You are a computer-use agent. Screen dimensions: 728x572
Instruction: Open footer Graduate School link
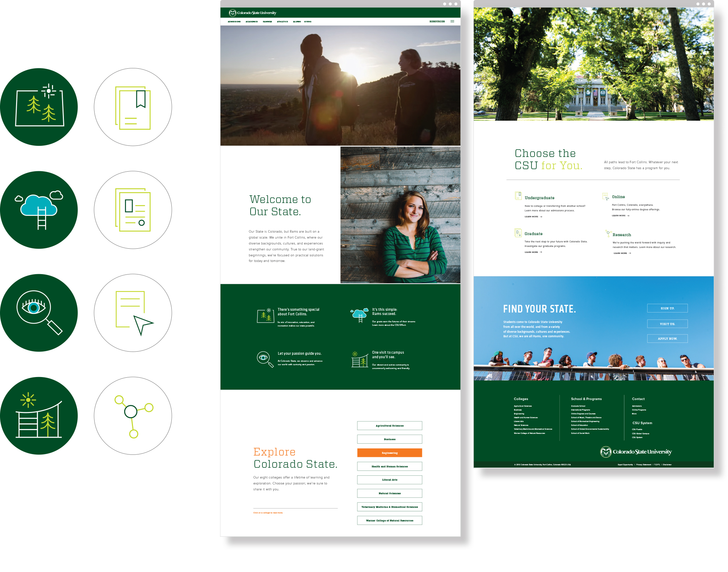click(578, 406)
